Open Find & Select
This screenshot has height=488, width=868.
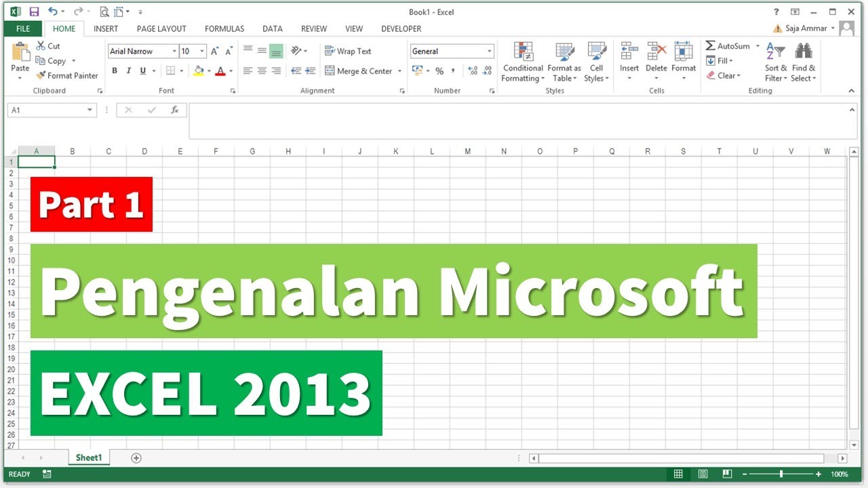(804, 62)
